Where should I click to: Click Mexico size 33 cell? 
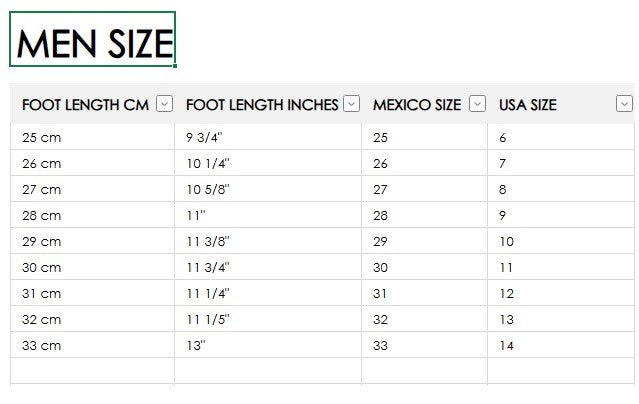424,345
